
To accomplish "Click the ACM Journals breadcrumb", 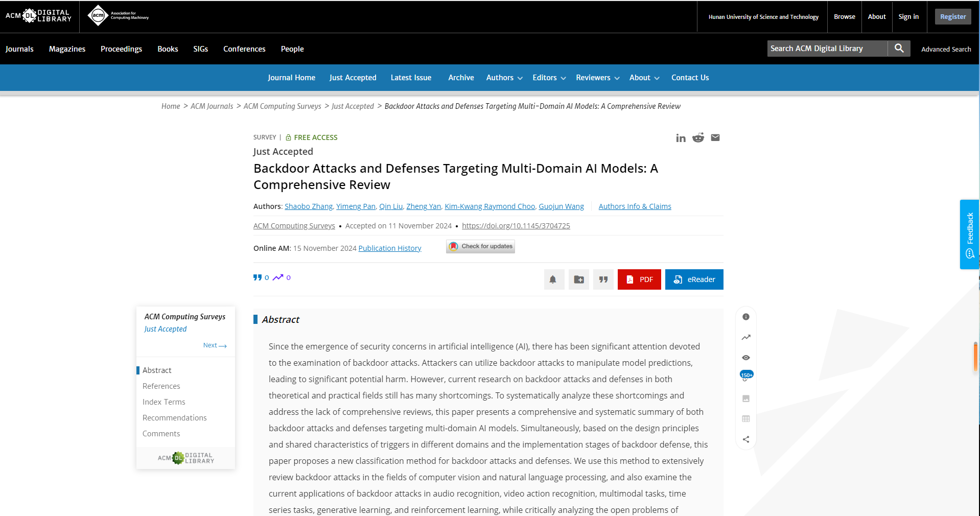I will point(212,106).
